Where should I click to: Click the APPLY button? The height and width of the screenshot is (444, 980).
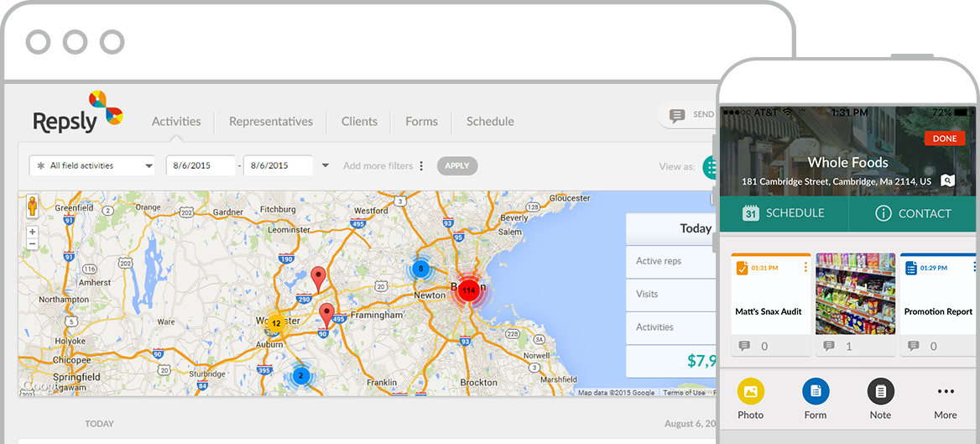coord(457,165)
